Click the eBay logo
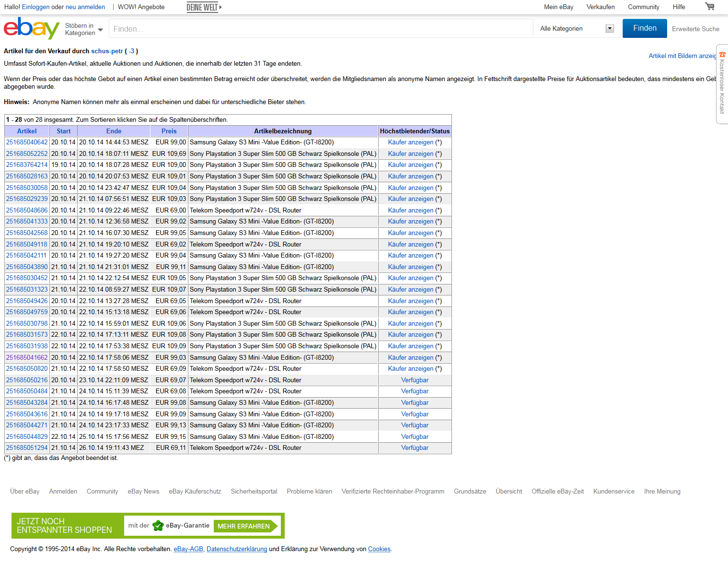 pos(32,28)
